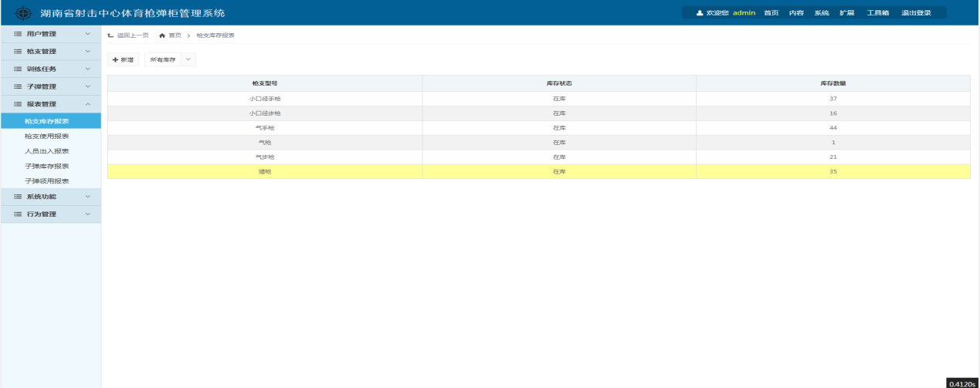Click the list icon beside 用户管理
The image size is (980, 388).
pyautogui.click(x=18, y=34)
